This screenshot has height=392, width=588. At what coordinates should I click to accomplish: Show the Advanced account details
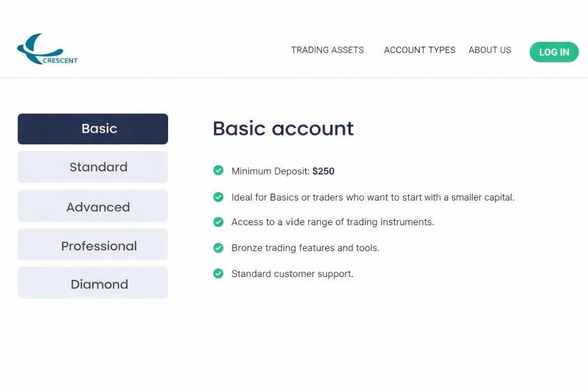coord(93,206)
